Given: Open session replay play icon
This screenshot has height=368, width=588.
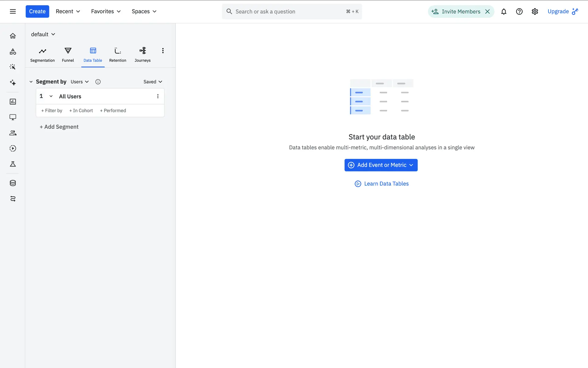Looking at the screenshot, I should (x=13, y=148).
